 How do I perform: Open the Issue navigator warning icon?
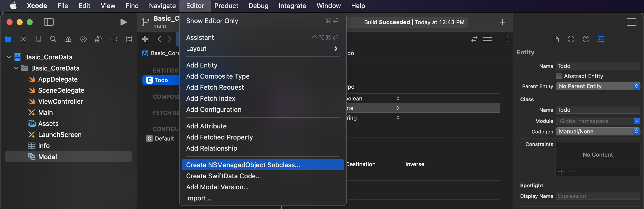pos(68,39)
